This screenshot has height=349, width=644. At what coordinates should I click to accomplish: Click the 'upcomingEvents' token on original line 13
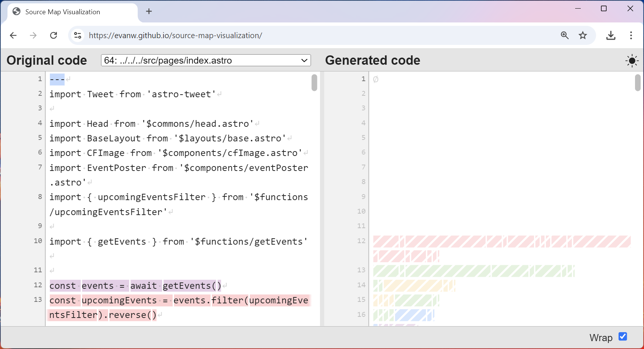pyautogui.click(x=119, y=300)
